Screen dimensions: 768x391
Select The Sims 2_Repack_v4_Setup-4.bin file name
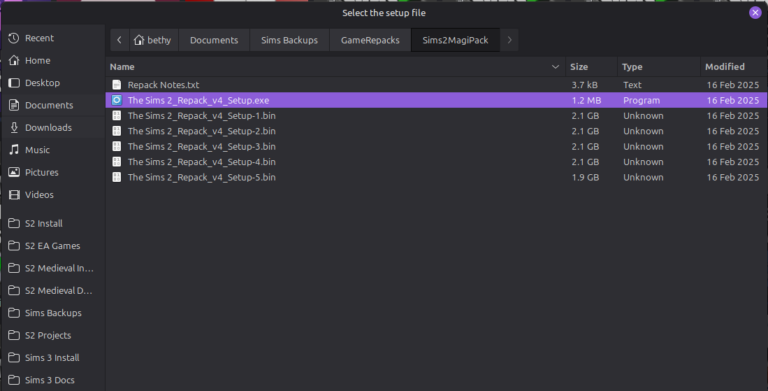tap(202, 162)
